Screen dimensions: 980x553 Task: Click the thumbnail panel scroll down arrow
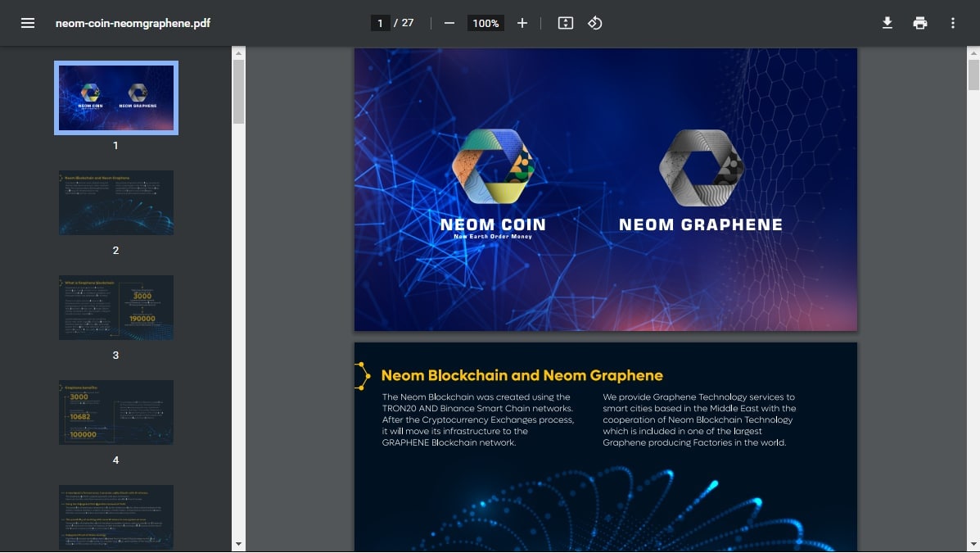pos(238,544)
